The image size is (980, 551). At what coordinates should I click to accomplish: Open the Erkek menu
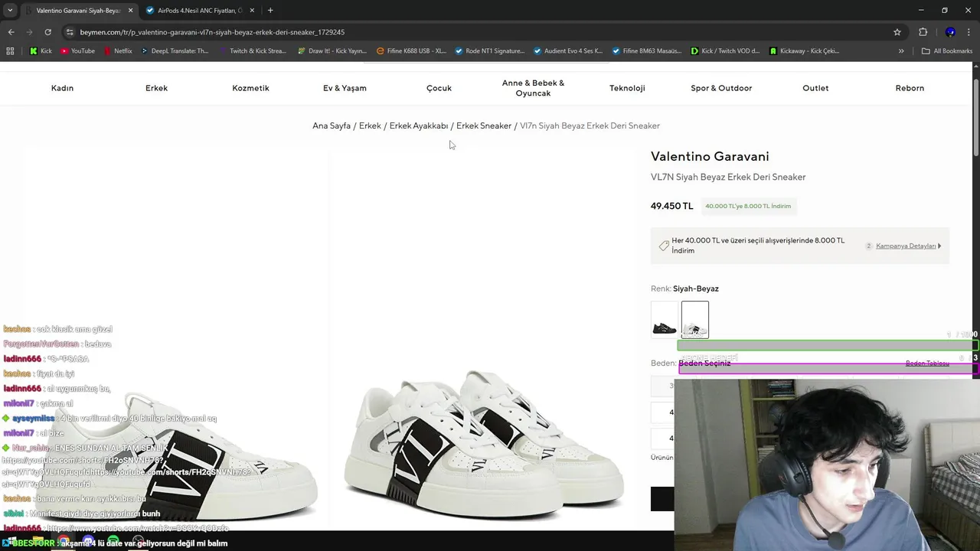156,88
